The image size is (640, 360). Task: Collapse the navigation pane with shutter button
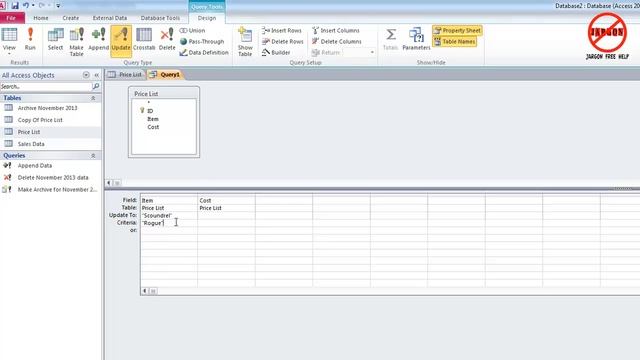(97, 75)
